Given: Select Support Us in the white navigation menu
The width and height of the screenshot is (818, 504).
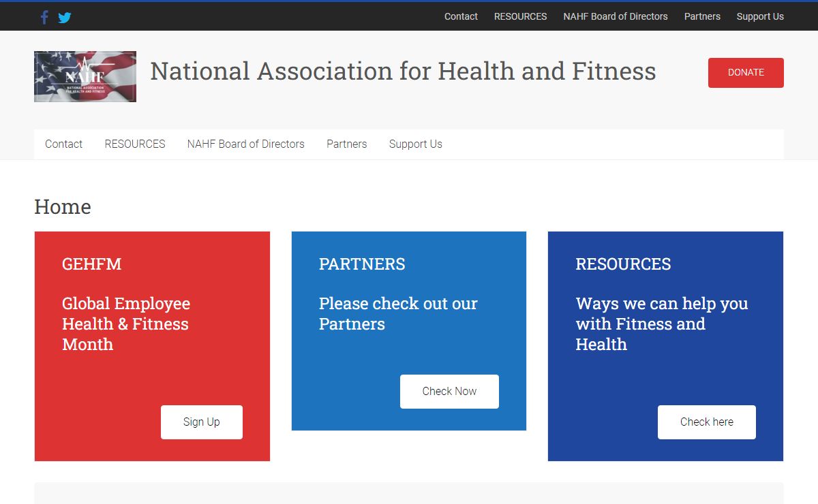Looking at the screenshot, I should pyautogui.click(x=416, y=144).
